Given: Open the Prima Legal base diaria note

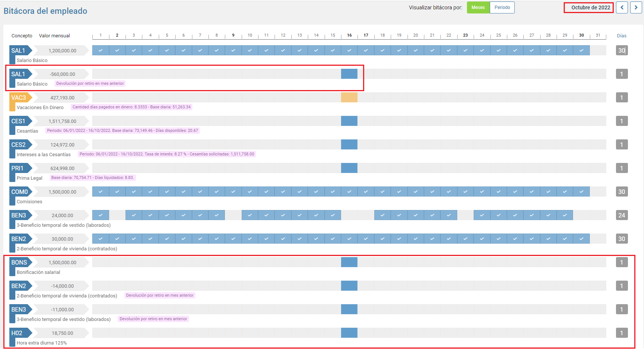Looking at the screenshot, I should pos(93,178).
